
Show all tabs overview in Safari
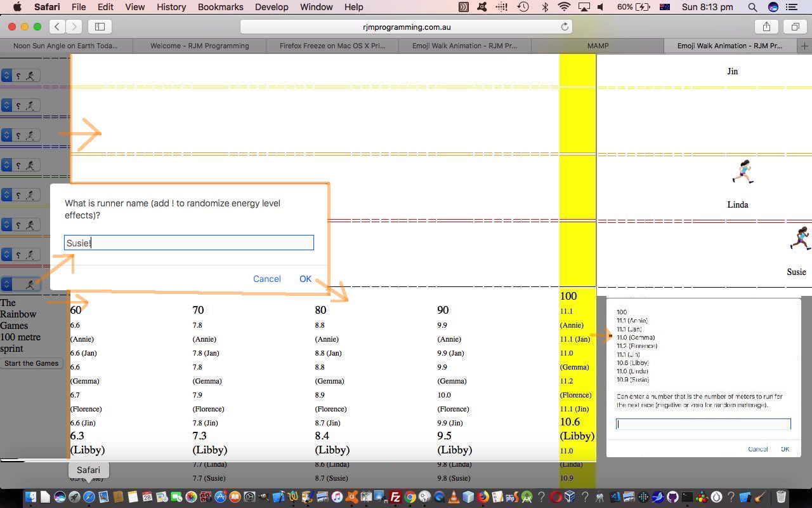point(795,27)
